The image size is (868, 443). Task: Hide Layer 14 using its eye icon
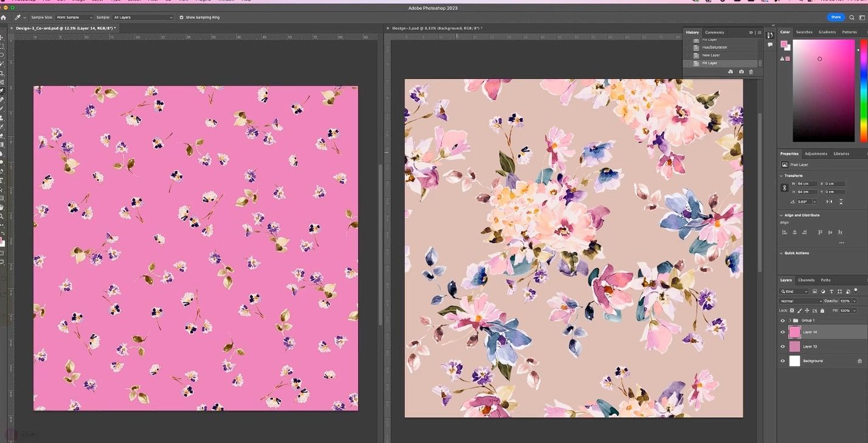(782, 332)
